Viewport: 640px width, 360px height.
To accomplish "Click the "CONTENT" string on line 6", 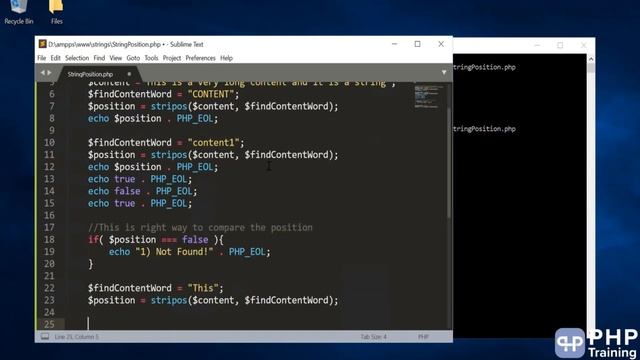I will [211, 94].
